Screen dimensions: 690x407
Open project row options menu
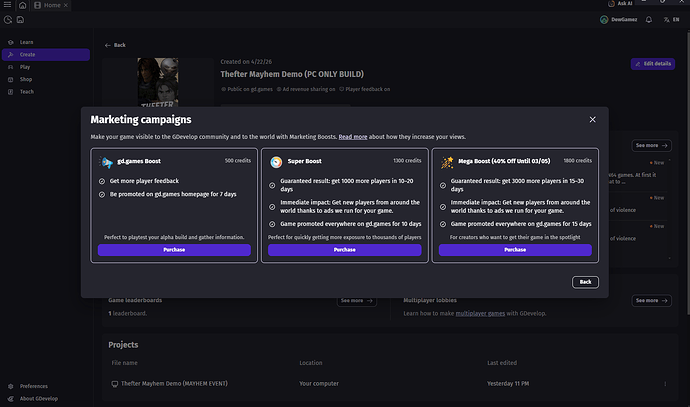click(665, 384)
